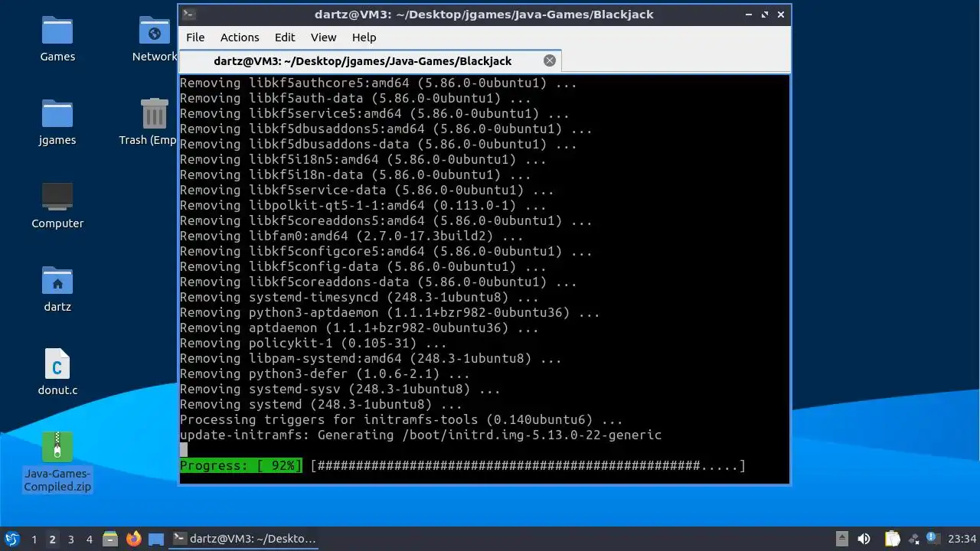
Task: Open the volume control tray icon
Action: (864, 539)
